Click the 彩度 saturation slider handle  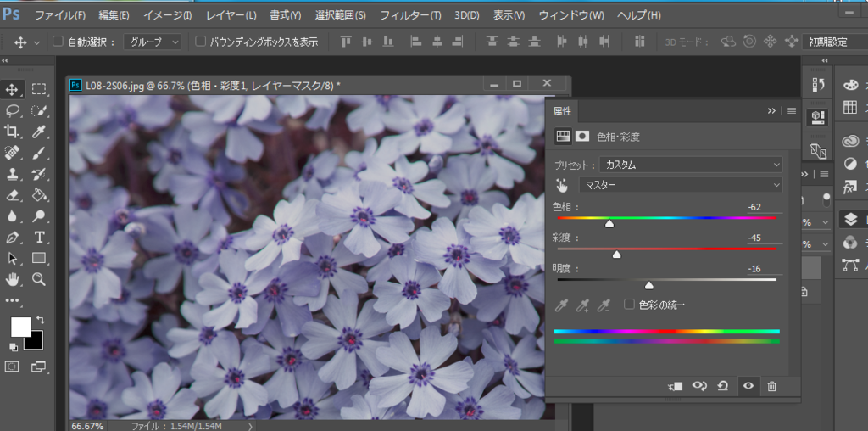pyautogui.click(x=616, y=255)
